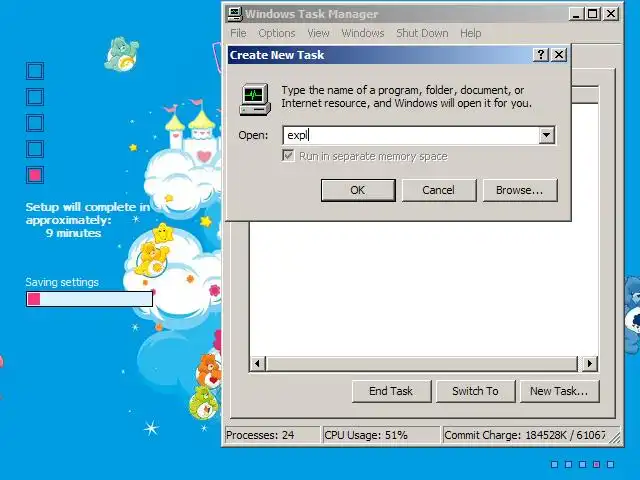Viewport: 640px width, 480px height.
Task: Open the View menu
Action: (318, 33)
